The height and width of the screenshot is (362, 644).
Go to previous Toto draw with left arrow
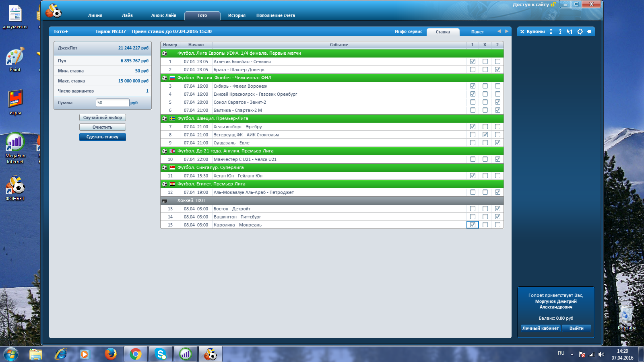click(499, 31)
